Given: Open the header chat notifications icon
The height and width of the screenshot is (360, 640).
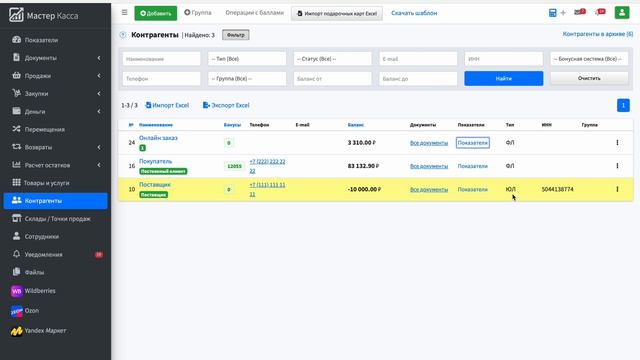Looking at the screenshot, I should point(600,12).
